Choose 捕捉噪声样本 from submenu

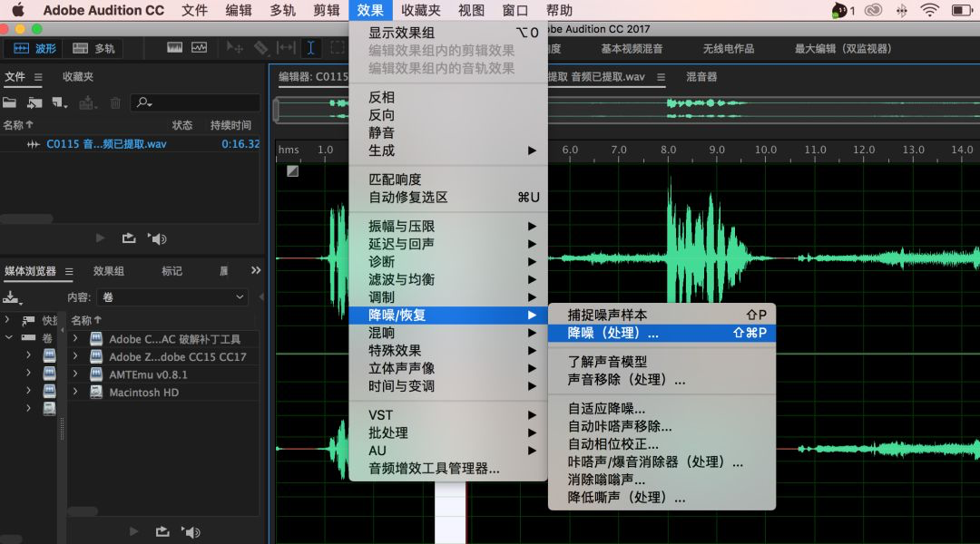661,315
